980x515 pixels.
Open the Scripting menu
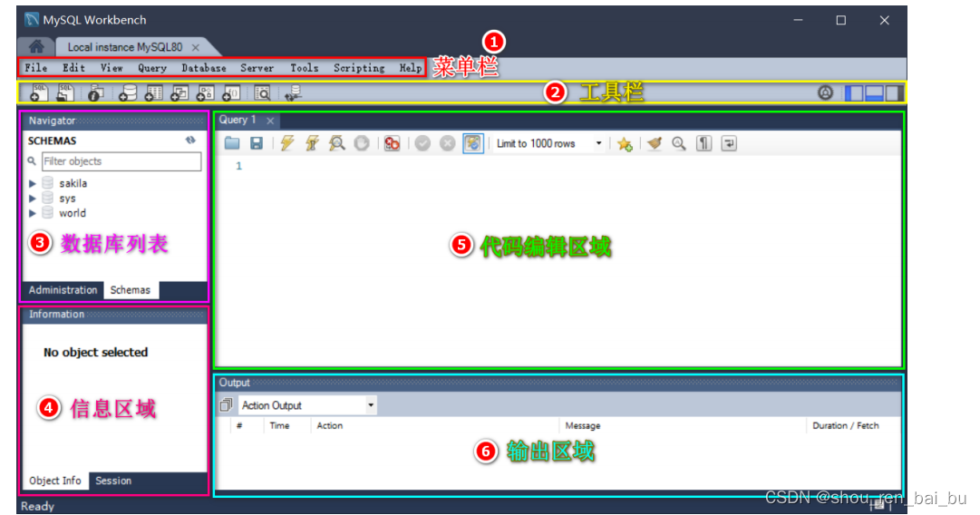(359, 67)
